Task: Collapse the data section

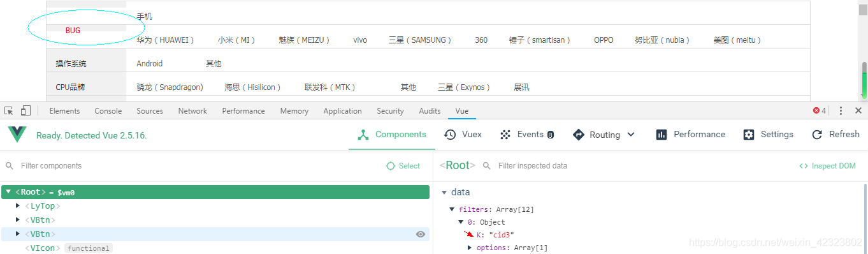Action: (444, 192)
